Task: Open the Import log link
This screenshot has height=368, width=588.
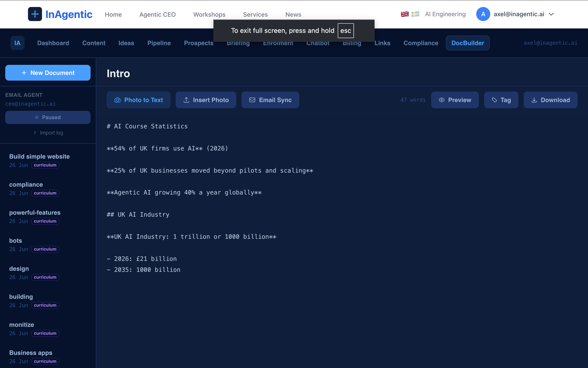Action: [48, 133]
